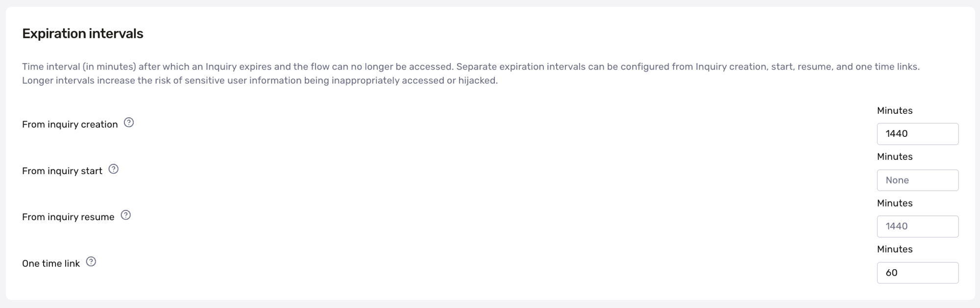This screenshot has height=308, width=980.
Task: Click the From inquiry creation label
Action: 70,124
